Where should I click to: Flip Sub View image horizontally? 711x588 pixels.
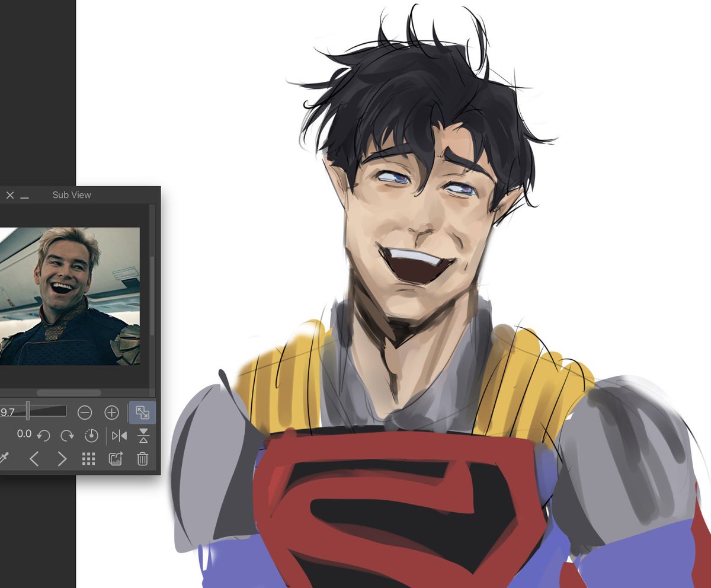pyautogui.click(x=119, y=436)
